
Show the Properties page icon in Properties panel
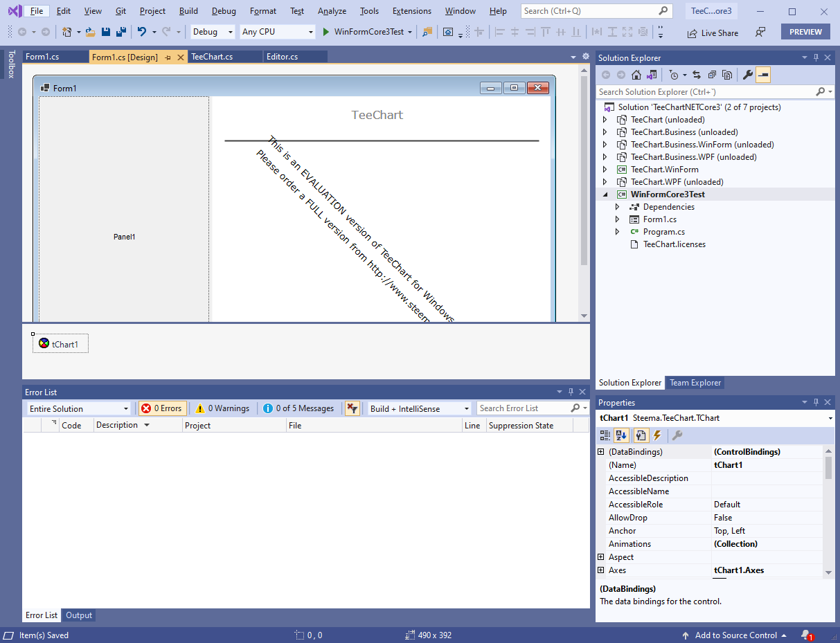[x=641, y=435]
